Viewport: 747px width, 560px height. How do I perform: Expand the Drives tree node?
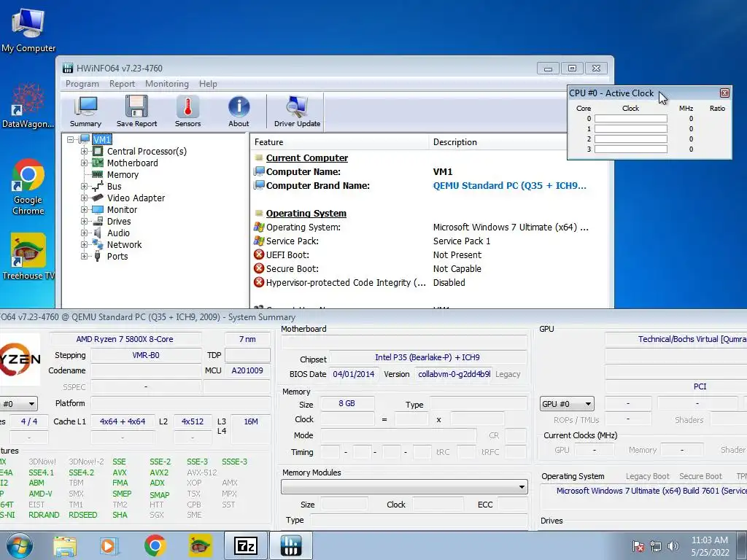[85, 222]
